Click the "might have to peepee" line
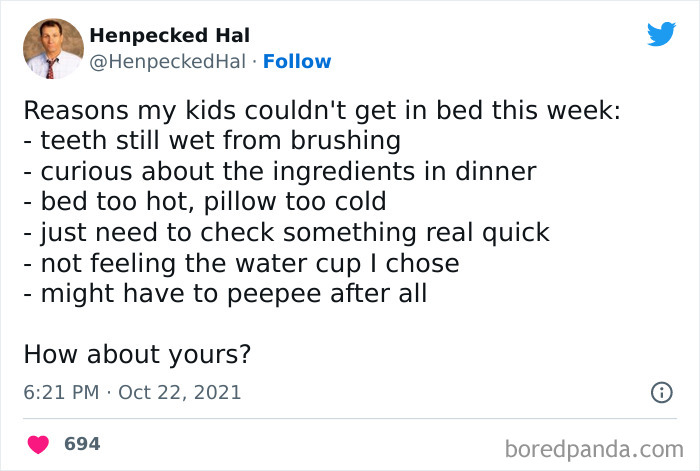 tap(225, 294)
